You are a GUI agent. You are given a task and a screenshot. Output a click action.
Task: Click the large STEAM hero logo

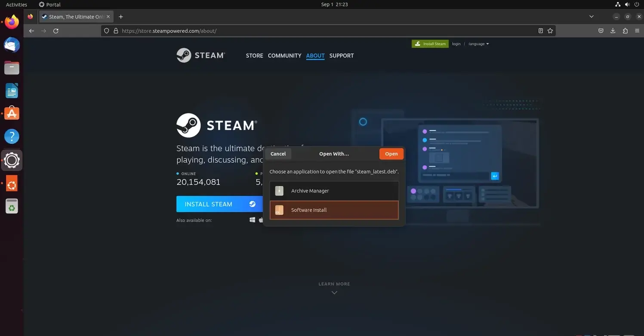(x=217, y=125)
